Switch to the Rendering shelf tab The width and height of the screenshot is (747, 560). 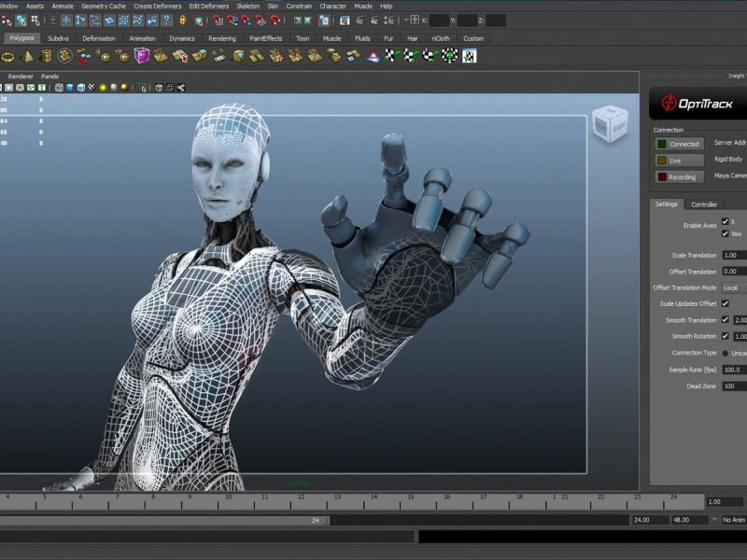(222, 38)
